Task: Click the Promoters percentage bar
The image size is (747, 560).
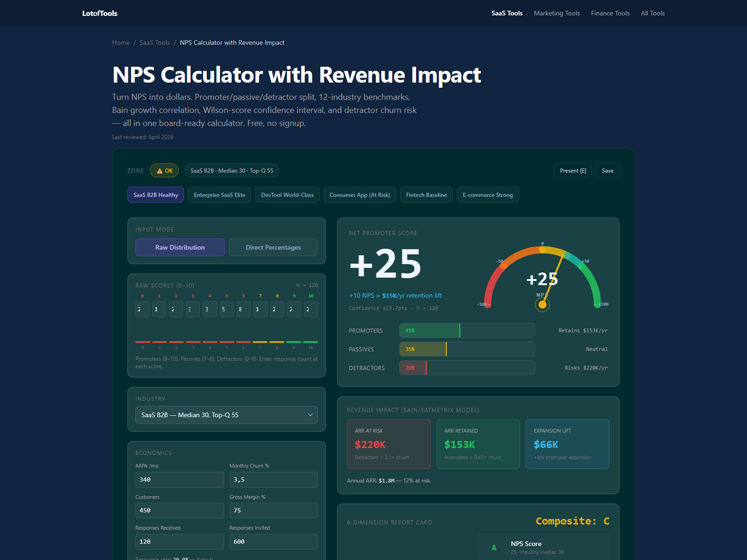Action: (466, 330)
